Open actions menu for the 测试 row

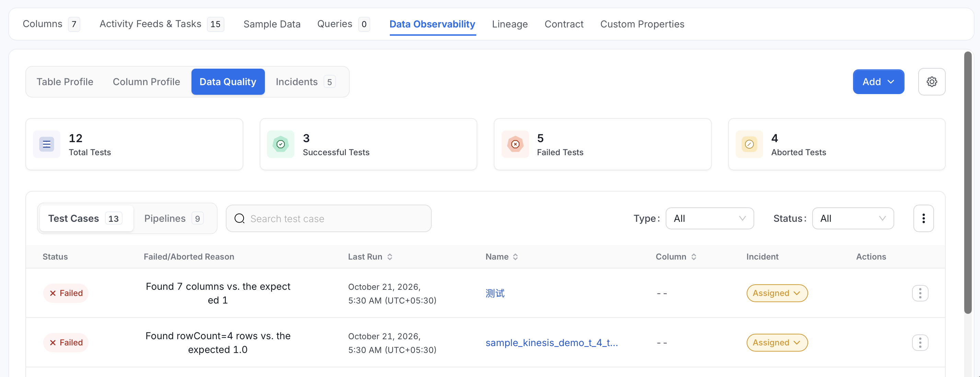point(920,293)
